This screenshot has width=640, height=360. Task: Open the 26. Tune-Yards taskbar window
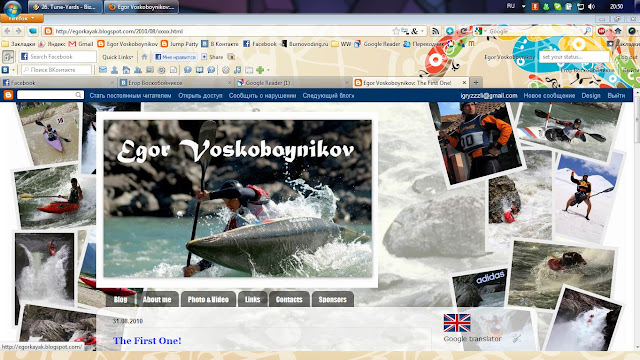pos(64,7)
